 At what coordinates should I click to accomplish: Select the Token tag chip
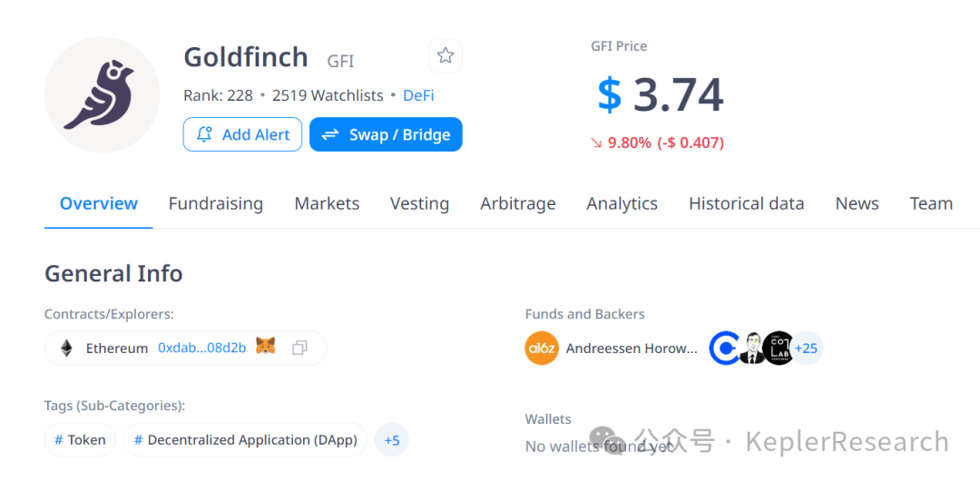[80, 440]
